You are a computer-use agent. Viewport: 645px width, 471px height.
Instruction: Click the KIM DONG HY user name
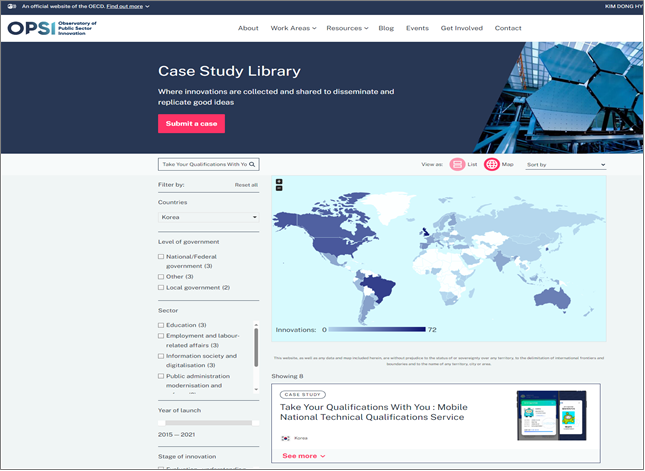pyautogui.click(x=624, y=6)
